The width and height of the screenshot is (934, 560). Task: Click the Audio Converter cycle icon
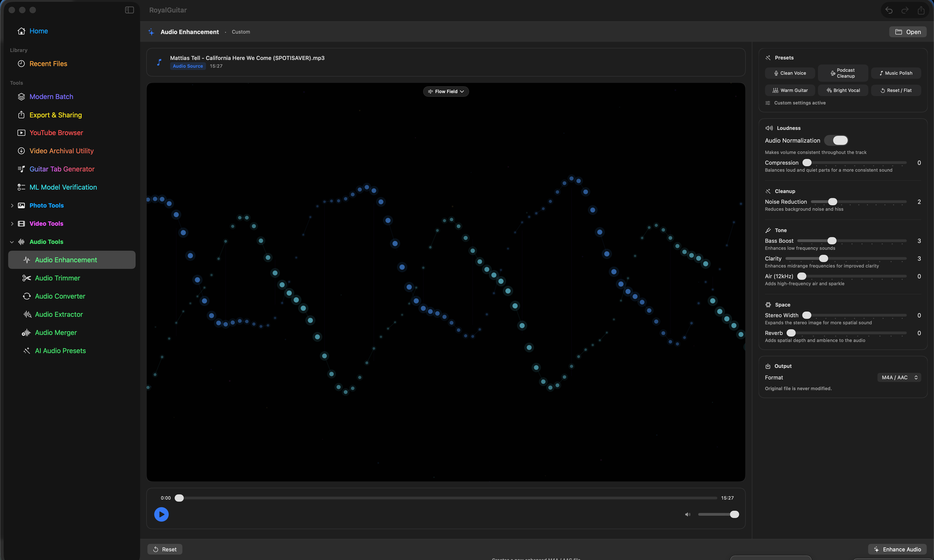click(27, 296)
